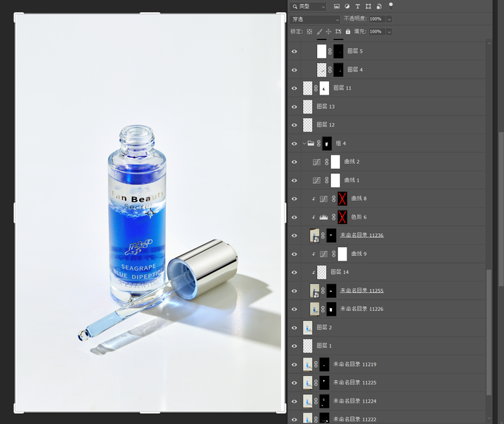Click top-center crop handle on canvas
This screenshot has width=504, height=424.
tap(150, 13)
